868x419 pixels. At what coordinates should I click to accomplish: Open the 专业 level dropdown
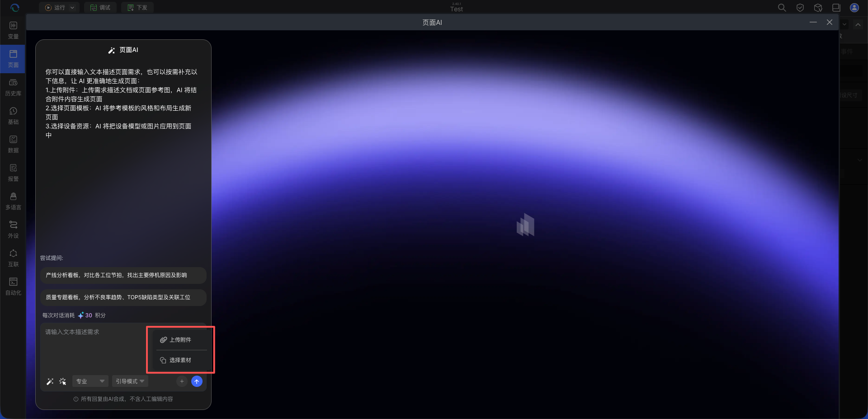click(x=90, y=381)
